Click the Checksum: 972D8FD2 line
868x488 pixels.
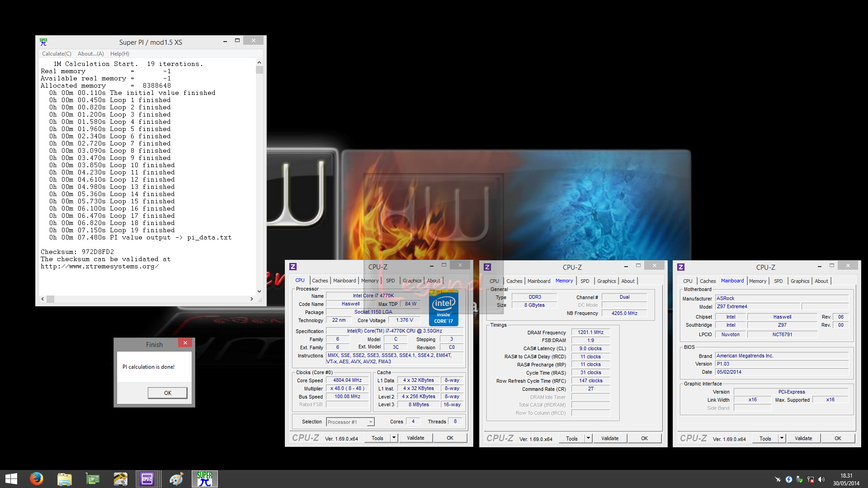(77, 252)
